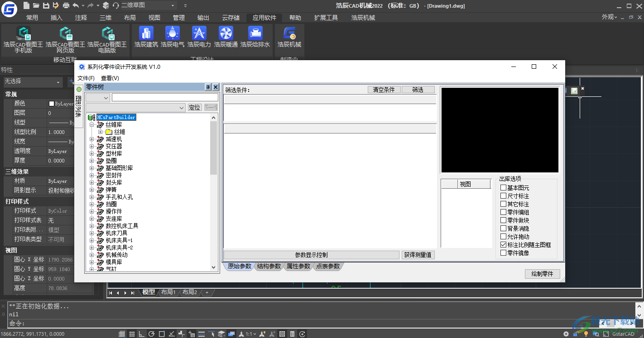The height and width of the screenshot is (338, 644).
Task: Click the 清空条件 button
Action: click(x=384, y=90)
